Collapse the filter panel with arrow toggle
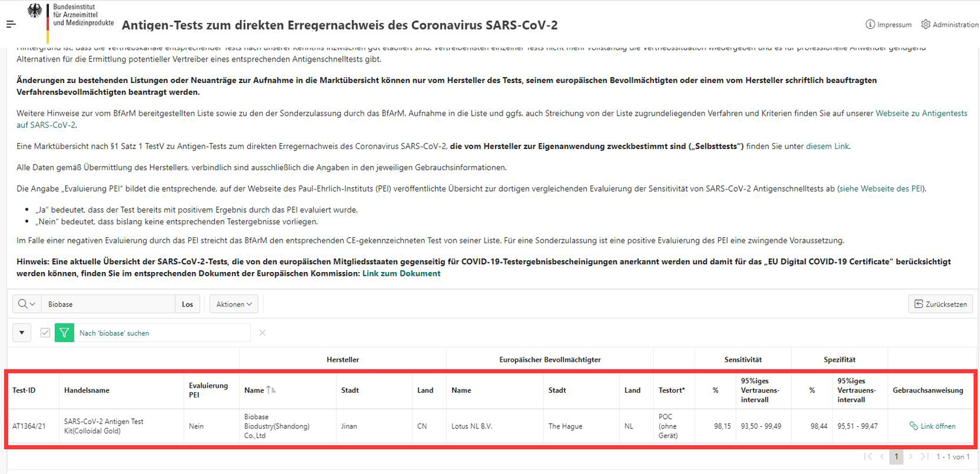The width and height of the screenshot is (980, 474). tap(22, 333)
